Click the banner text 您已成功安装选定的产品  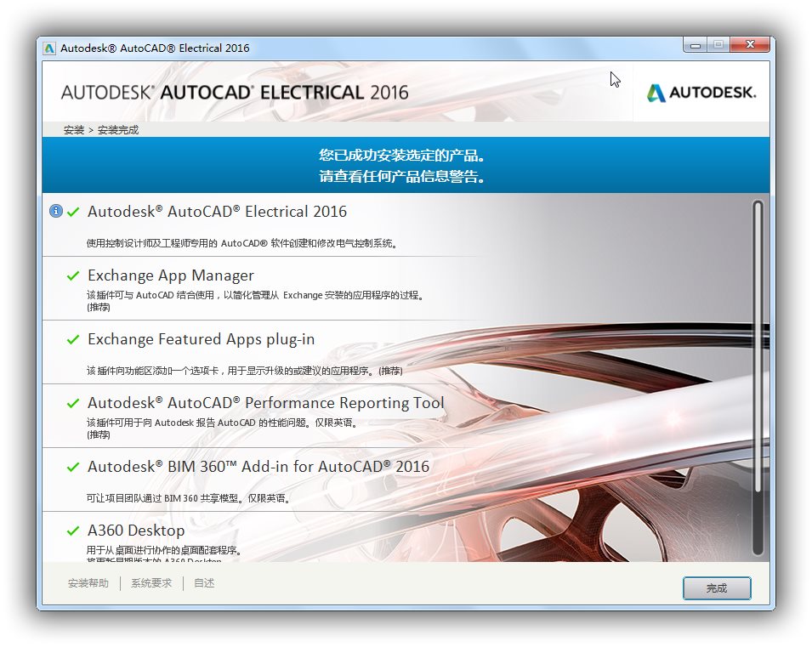click(x=402, y=156)
